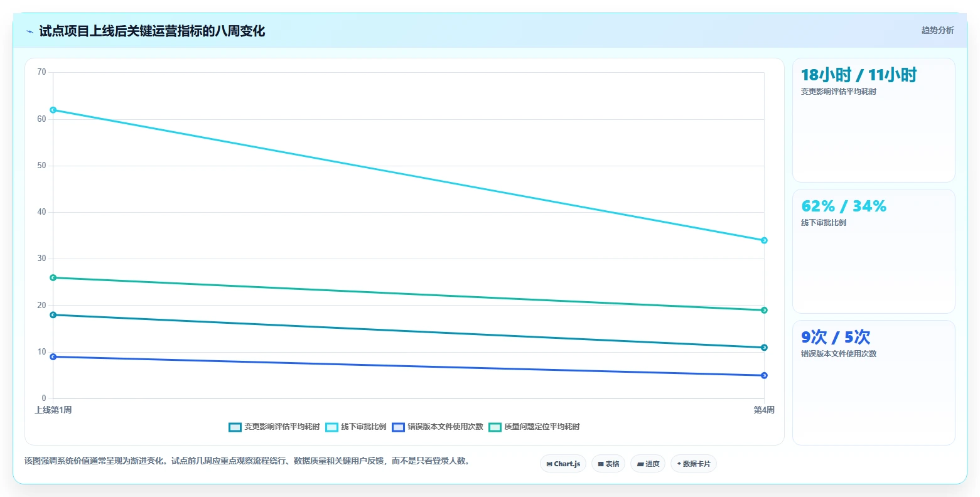Click the lightning icon beside the chart title
The height and width of the screenshot is (497, 980).
30,31
